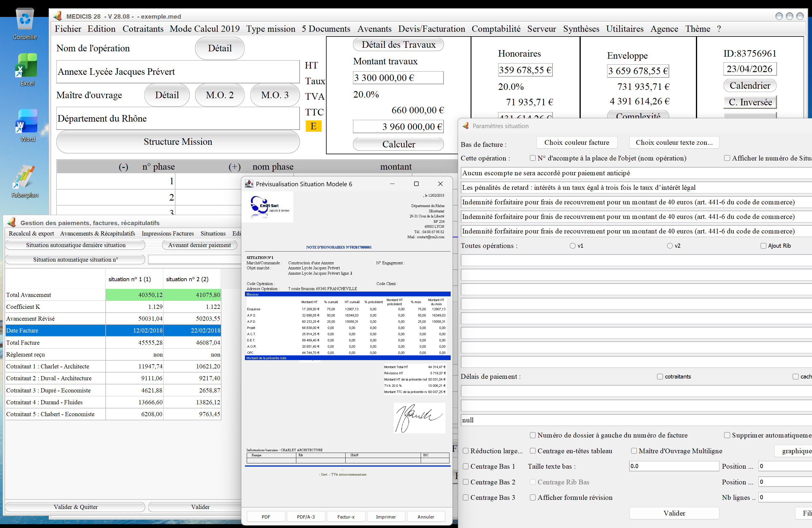Click Situation automatique dernière situation button
The width and height of the screenshot is (812, 528).
pyautogui.click(x=75, y=245)
